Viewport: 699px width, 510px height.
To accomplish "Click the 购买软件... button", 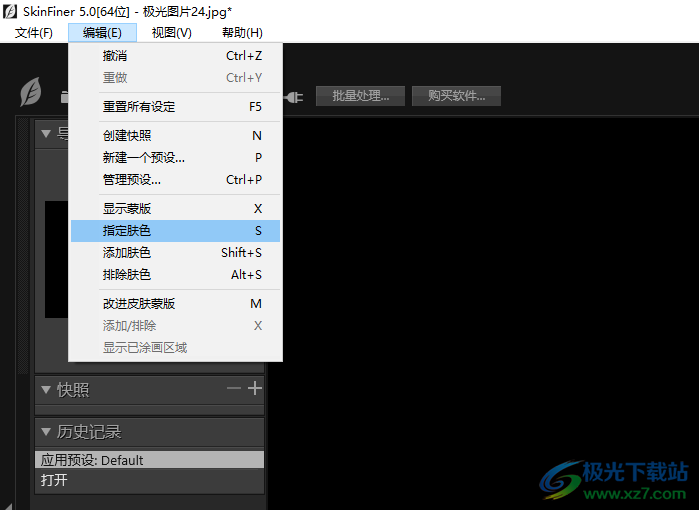I will 456,96.
